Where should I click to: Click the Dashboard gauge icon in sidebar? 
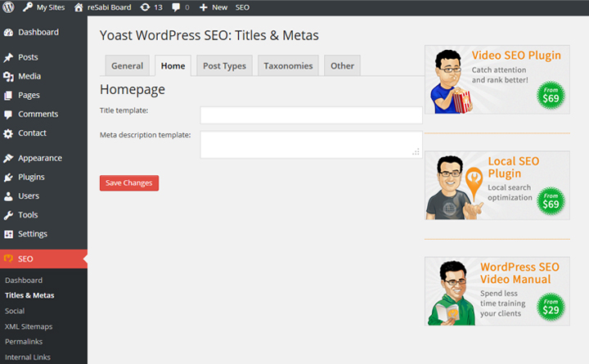click(x=8, y=32)
